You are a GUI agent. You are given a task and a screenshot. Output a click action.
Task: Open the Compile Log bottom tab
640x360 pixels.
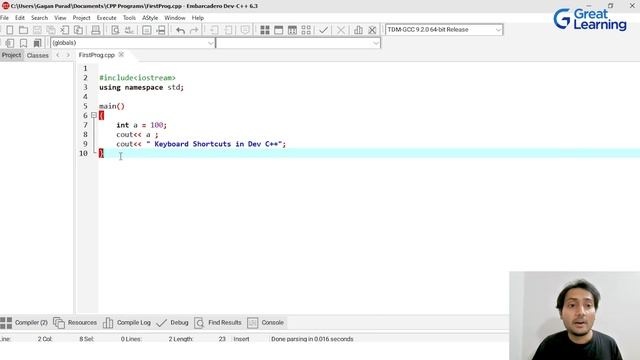127,323
